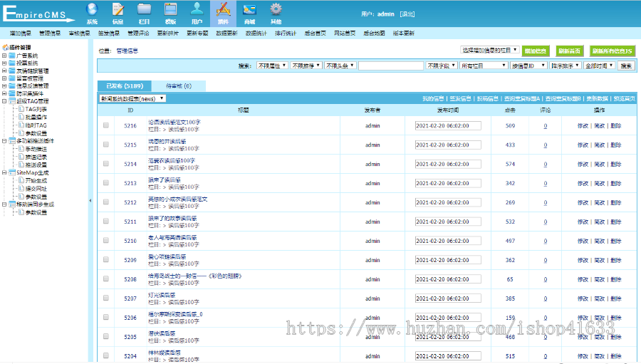Open the 不限字段 dropdown
The image size is (641, 364).
[x=442, y=66]
